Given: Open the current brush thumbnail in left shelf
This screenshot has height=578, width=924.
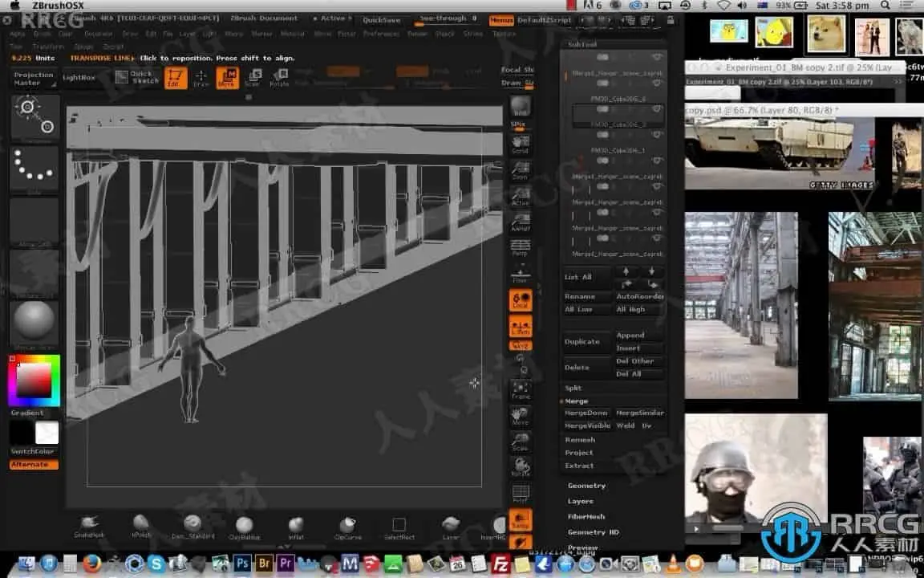Looking at the screenshot, I should 34,117.
